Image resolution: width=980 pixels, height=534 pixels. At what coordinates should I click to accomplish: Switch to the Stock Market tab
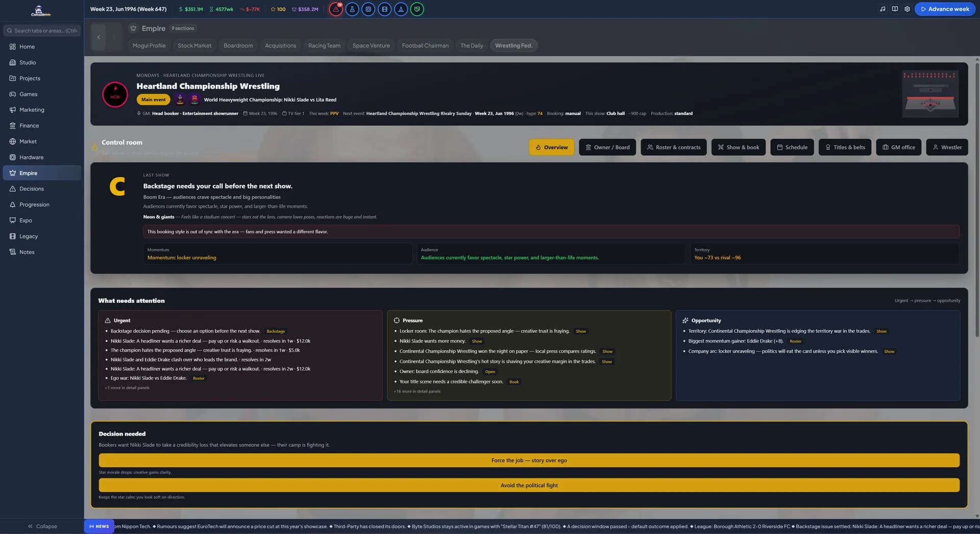tap(194, 45)
